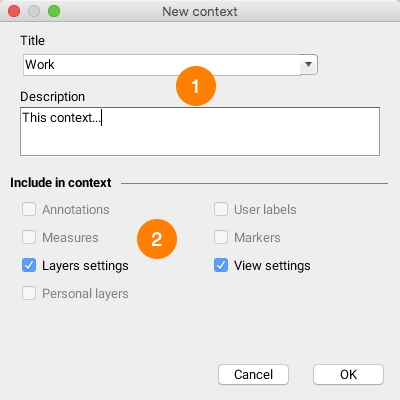400x400 pixels.
Task: Click the Include in context section heading
Action: click(61, 183)
